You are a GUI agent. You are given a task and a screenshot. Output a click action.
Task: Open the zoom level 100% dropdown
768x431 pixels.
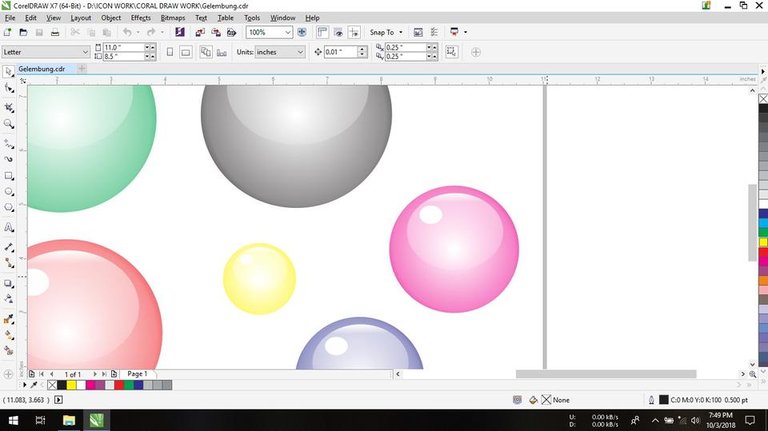288,32
